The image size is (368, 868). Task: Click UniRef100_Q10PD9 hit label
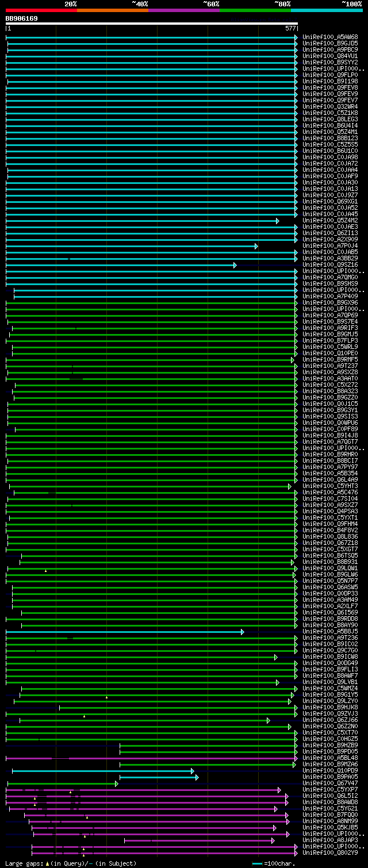click(330, 770)
